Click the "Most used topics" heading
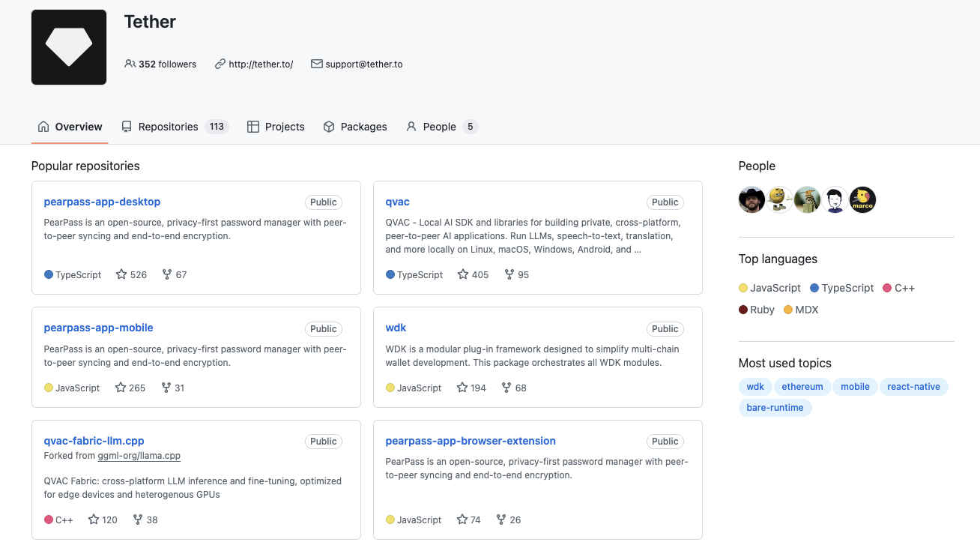Image resolution: width=980 pixels, height=554 pixels. click(785, 364)
